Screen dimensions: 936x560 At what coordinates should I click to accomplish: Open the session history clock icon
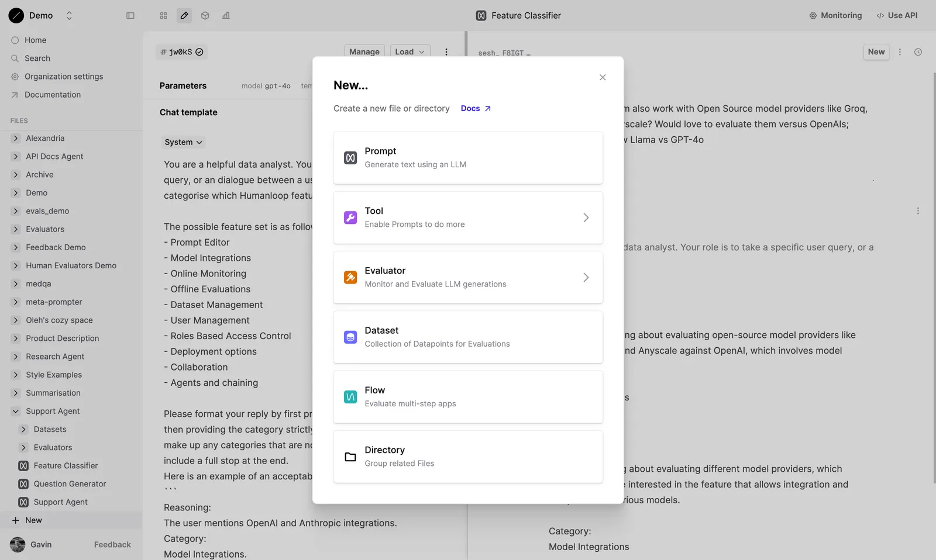click(x=918, y=52)
